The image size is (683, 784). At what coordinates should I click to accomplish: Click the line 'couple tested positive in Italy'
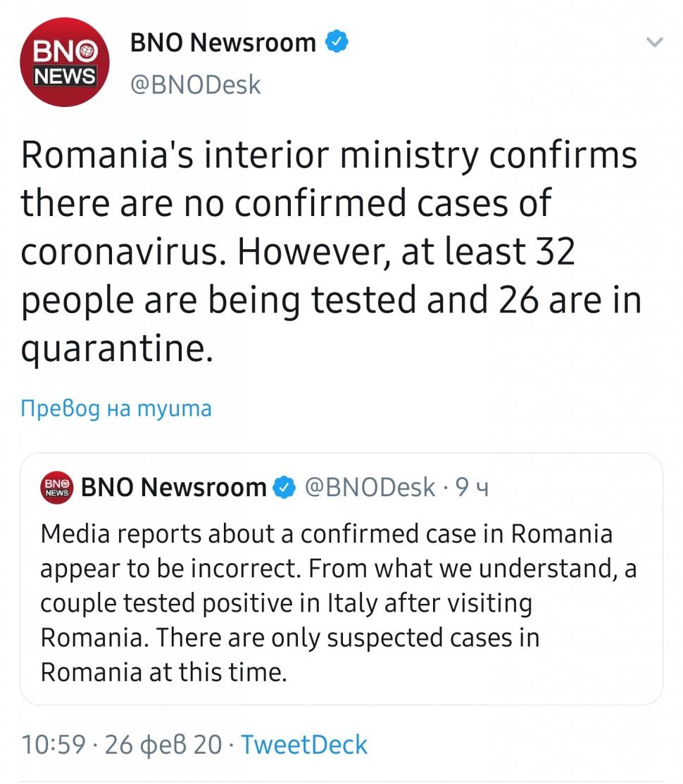click(286, 603)
